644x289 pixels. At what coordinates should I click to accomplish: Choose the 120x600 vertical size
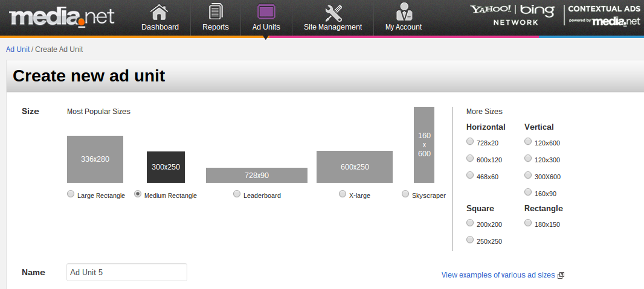pos(528,141)
